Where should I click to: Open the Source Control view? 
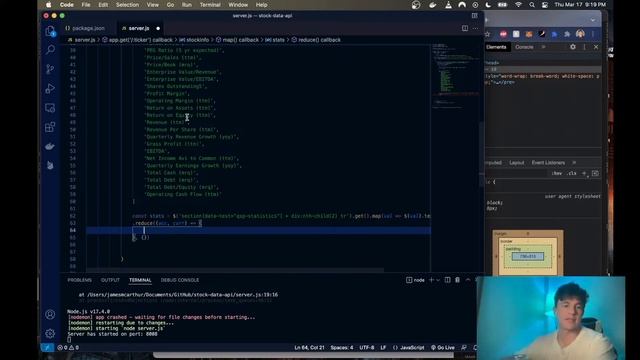point(50,69)
